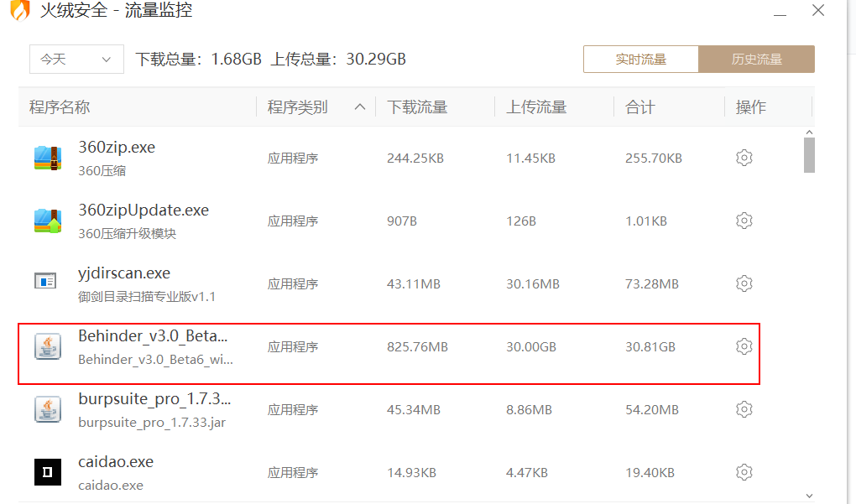Click the 下载总量 1.68GB summary text
This screenshot has height=504, width=856.
tap(199, 59)
